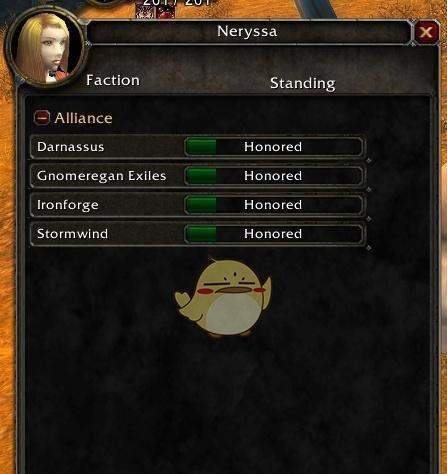Click Stormwind Honored reputation bar
The height and width of the screenshot is (474, 447).
(274, 234)
